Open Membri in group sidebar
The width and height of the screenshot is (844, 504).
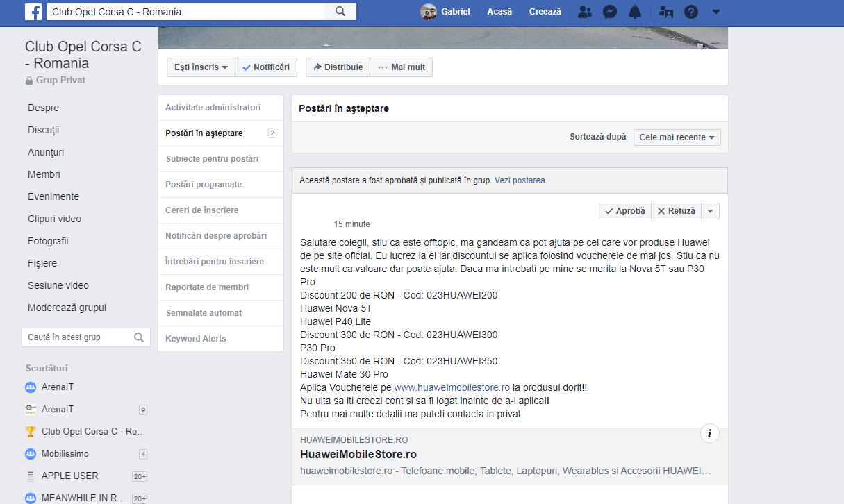(x=44, y=174)
